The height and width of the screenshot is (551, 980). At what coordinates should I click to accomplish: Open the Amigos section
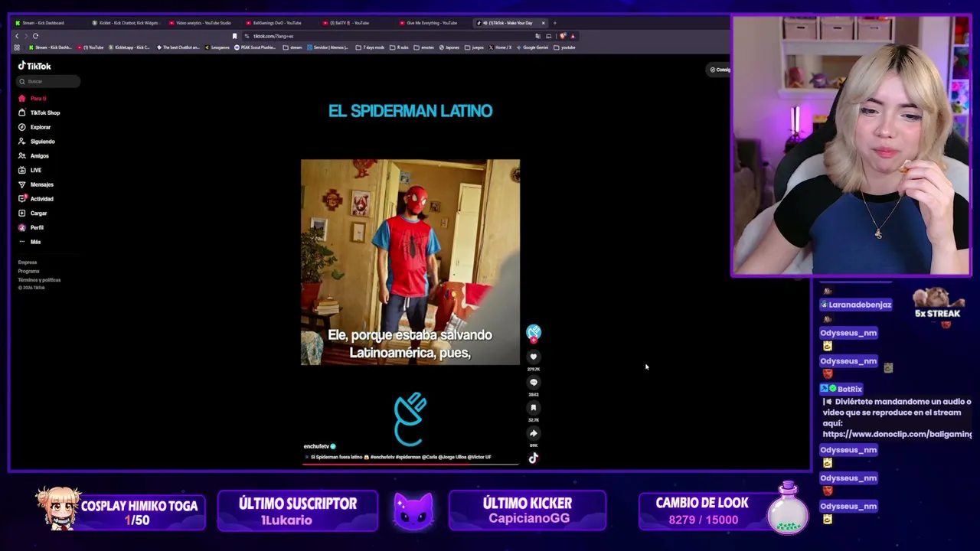click(40, 156)
